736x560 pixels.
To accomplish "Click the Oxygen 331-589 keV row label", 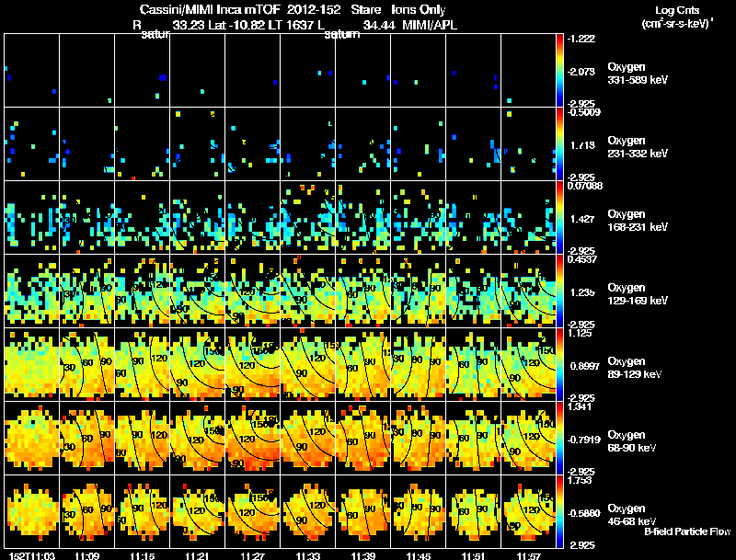I will pos(638,74).
